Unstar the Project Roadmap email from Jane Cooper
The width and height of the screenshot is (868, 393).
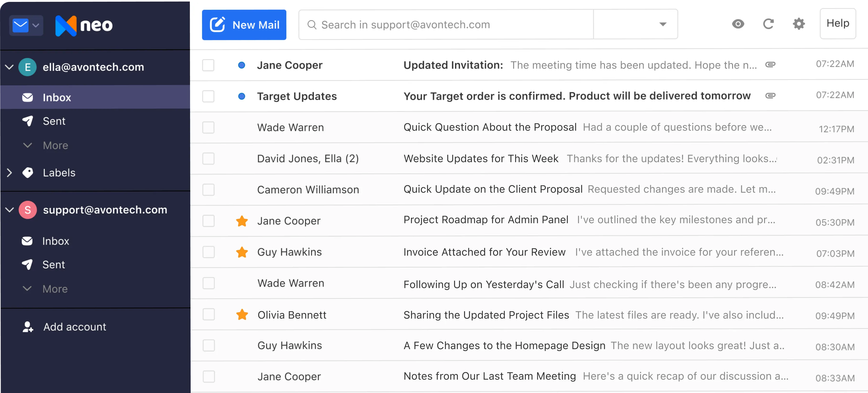pos(242,221)
